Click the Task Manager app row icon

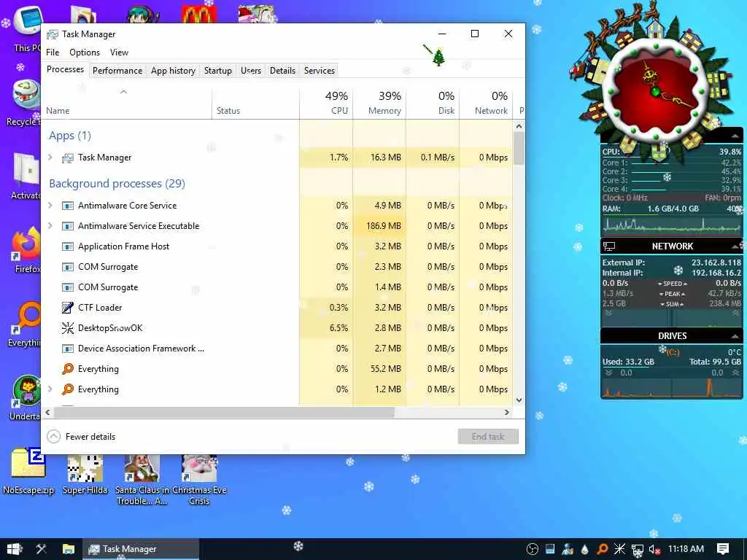(68, 157)
